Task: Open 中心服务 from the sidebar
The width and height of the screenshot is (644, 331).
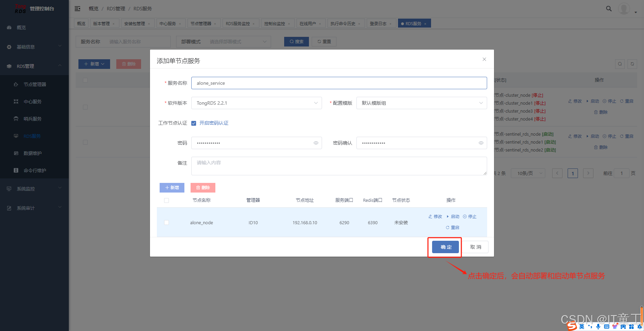Action: 32,101
